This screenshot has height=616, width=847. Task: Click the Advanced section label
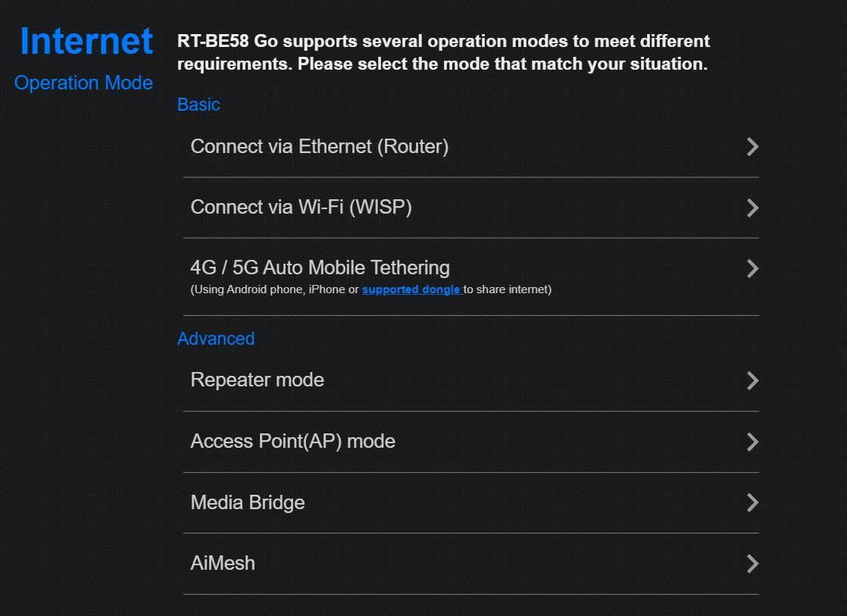click(x=216, y=339)
